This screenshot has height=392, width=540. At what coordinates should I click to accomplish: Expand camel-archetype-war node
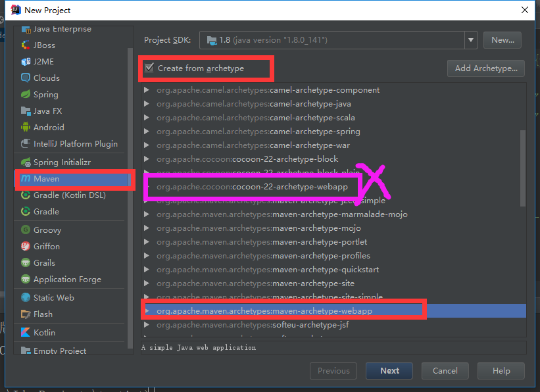tap(147, 145)
